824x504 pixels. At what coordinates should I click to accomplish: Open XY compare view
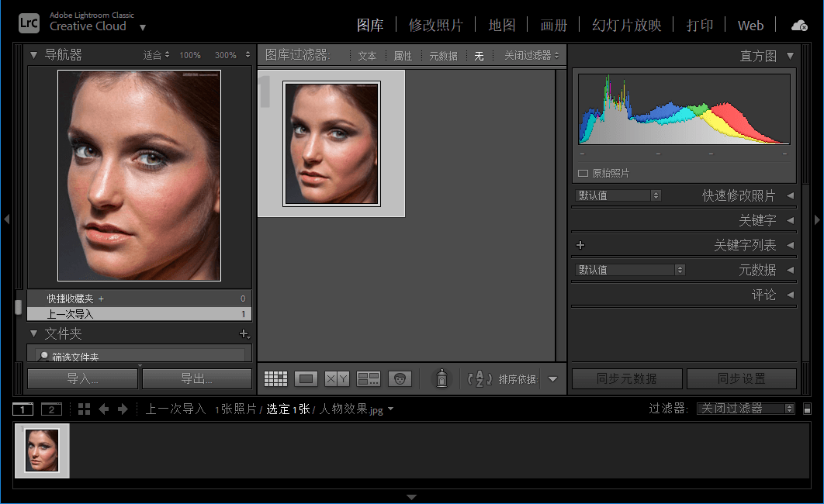pyautogui.click(x=337, y=378)
